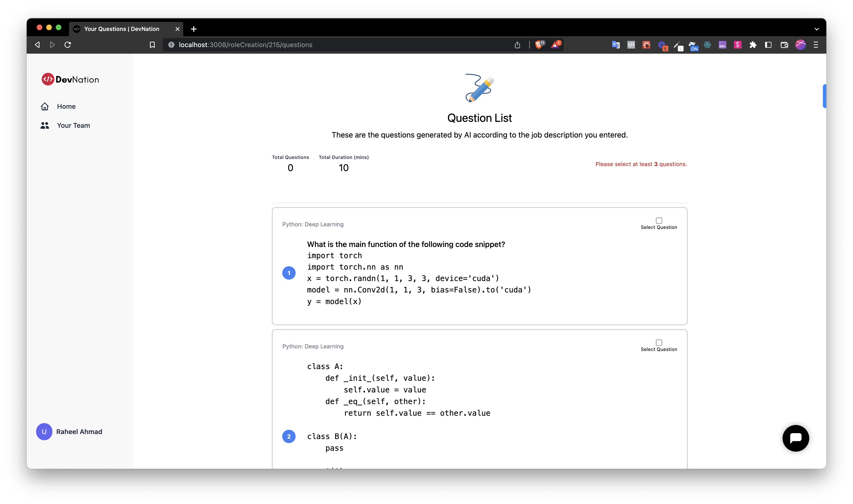Click the extensions puzzle piece icon

(753, 45)
